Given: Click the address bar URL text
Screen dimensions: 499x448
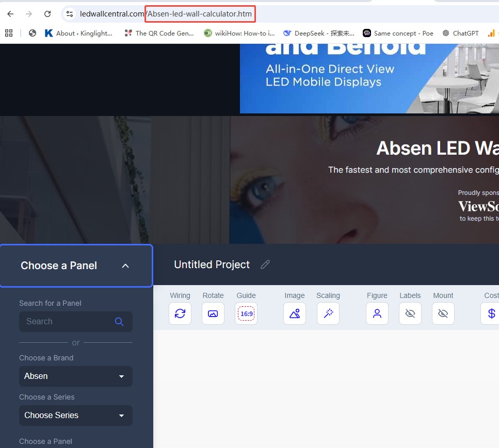Looking at the screenshot, I should click(166, 14).
